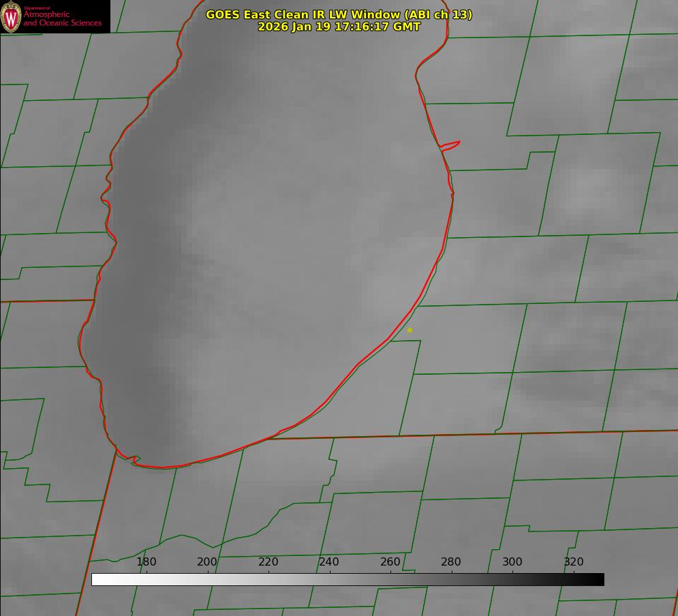The width and height of the screenshot is (678, 616).
Task: Click the '180' colorbar label
Action: (x=146, y=561)
